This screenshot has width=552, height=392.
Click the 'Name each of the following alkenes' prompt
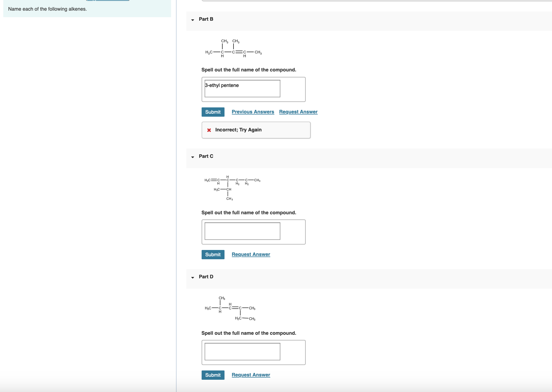coord(47,9)
